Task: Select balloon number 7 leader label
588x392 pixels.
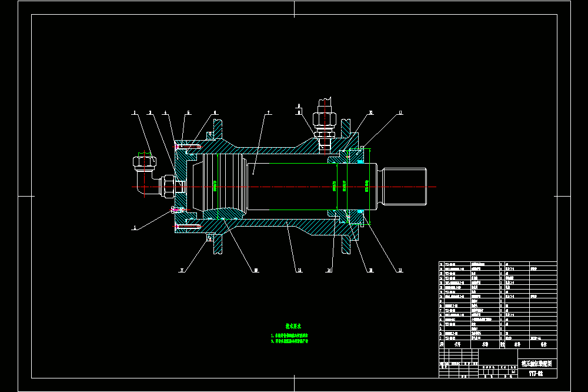Action: pos(268,112)
